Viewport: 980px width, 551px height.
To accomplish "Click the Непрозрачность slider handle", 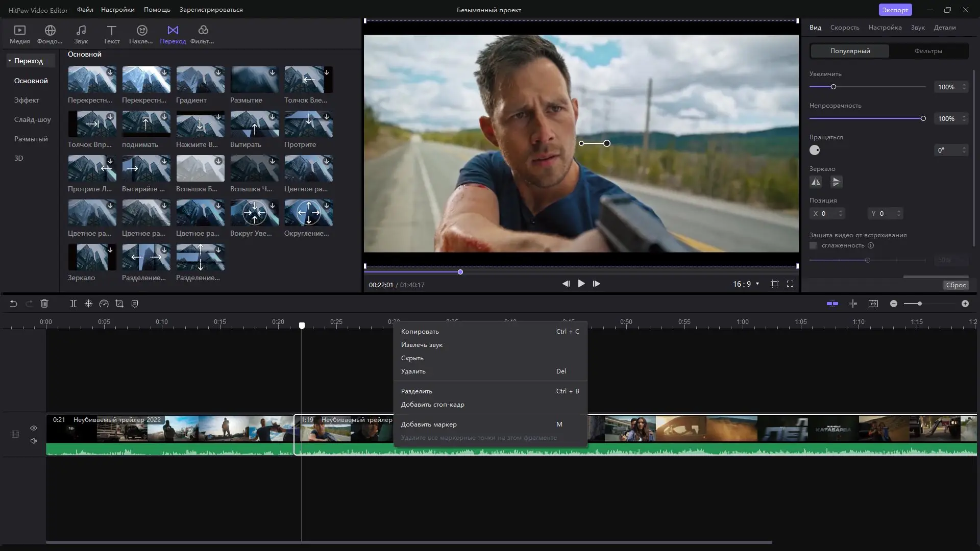I will [x=924, y=118].
